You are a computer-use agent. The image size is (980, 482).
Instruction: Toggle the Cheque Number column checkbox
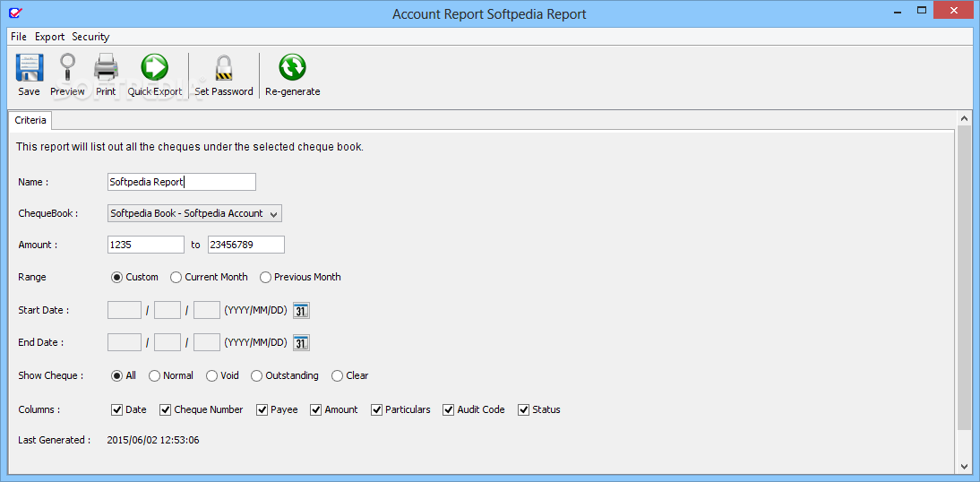coord(165,410)
